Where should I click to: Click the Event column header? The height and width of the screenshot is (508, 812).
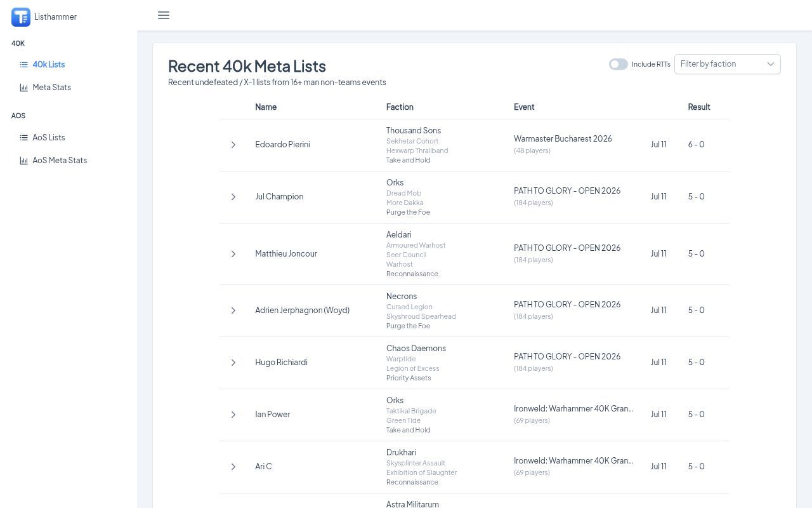(524, 107)
